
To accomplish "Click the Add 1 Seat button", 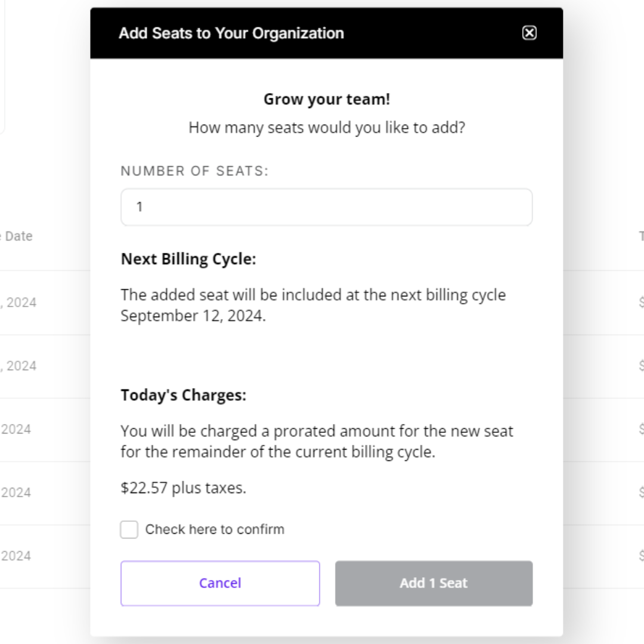I will coord(434,583).
